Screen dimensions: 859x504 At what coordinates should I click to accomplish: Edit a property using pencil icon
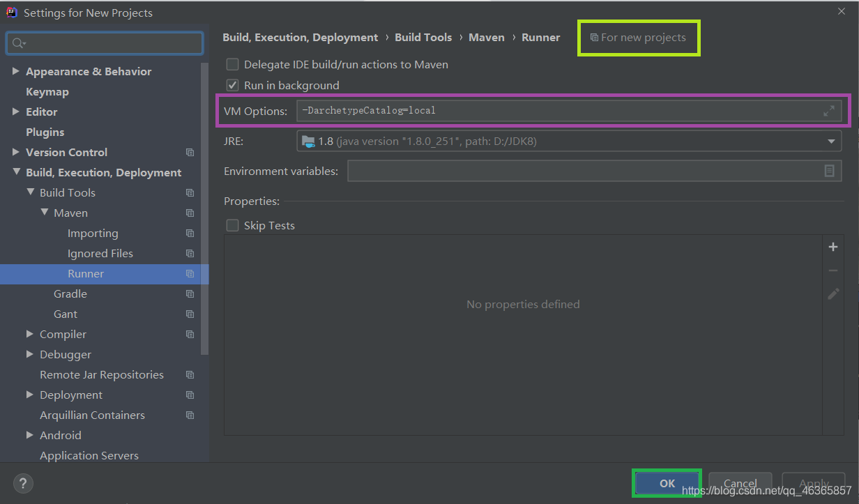pyautogui.click(x=833, y=293)
